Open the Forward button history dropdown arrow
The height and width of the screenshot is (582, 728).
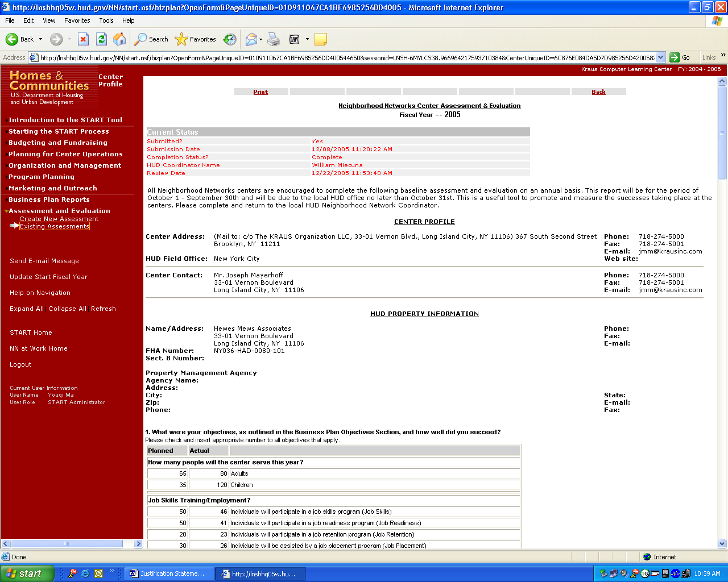69,39
